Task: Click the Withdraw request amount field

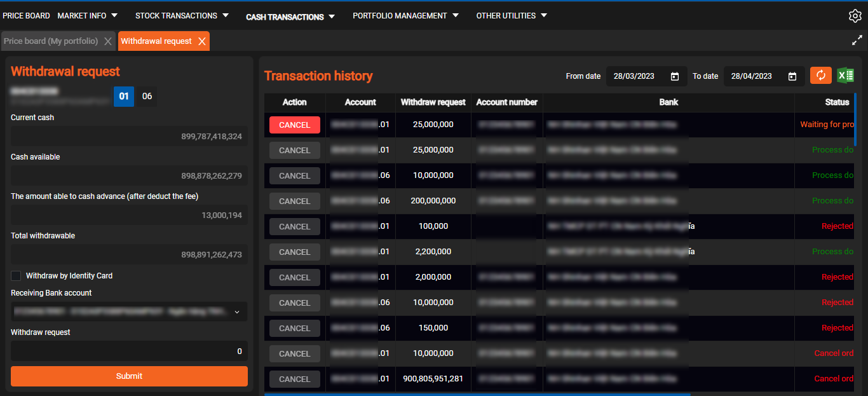Action: pyautogui.click(x=129, y=352)
